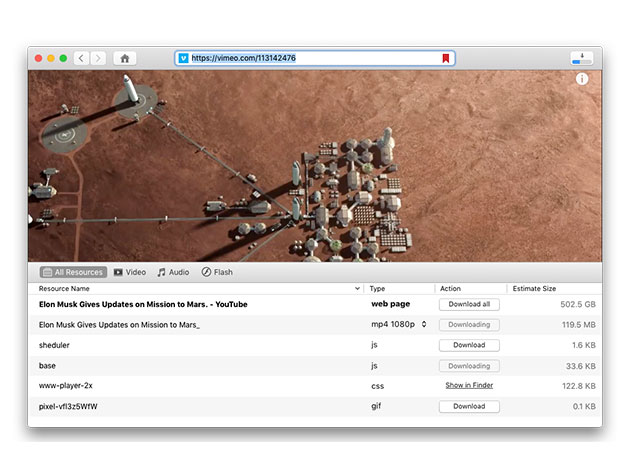Open the downloads progress icon
Screen dimensions: 630x473
tap(582, 58)
